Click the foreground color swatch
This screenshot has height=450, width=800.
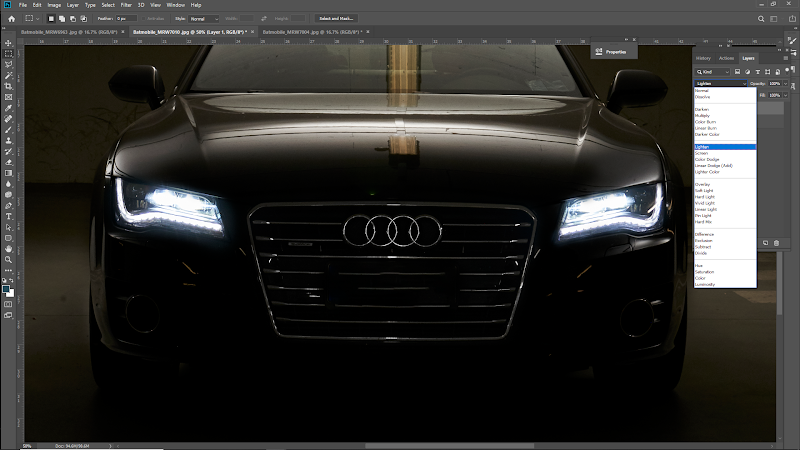point(6,289)
